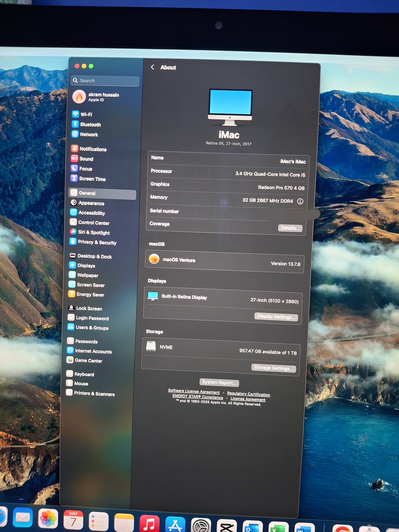Go to Control Center settings
The width and height of the screenshot is (399, 532).
[89, 223]
